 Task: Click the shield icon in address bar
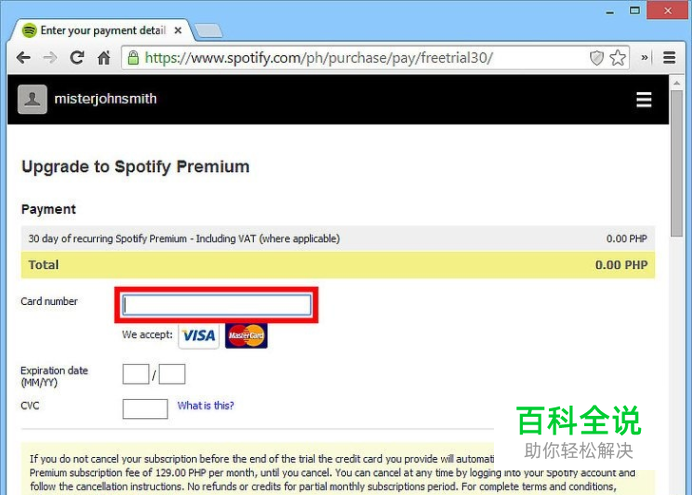click(x=597, y=58)
